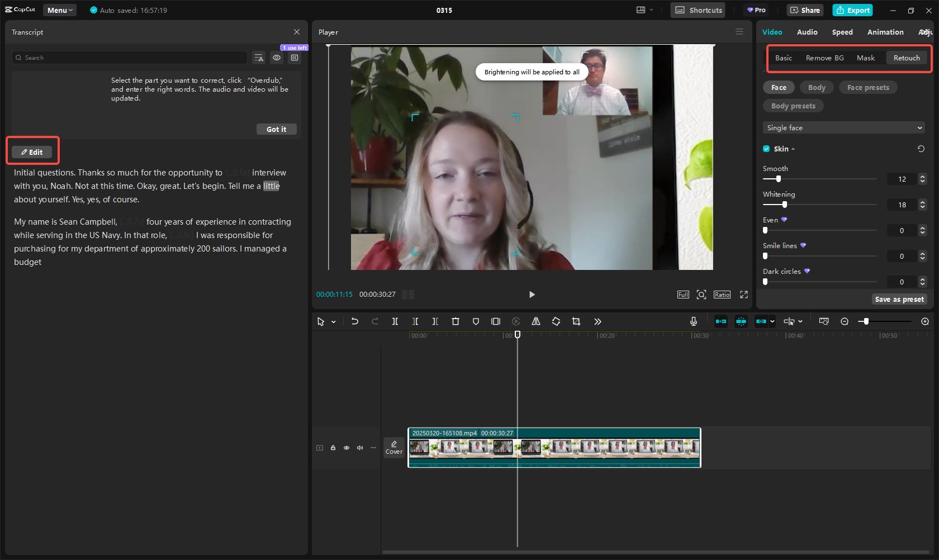Mute the timeline track audio

(360, 448)
